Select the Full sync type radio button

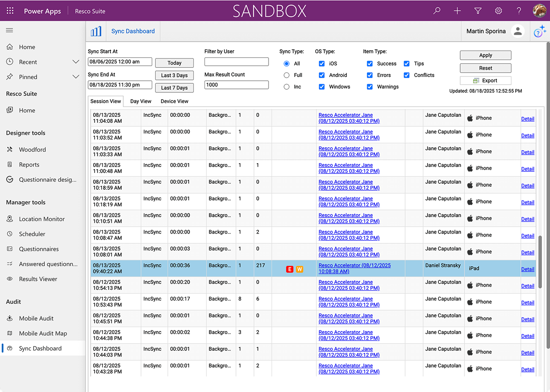point(287,75)
